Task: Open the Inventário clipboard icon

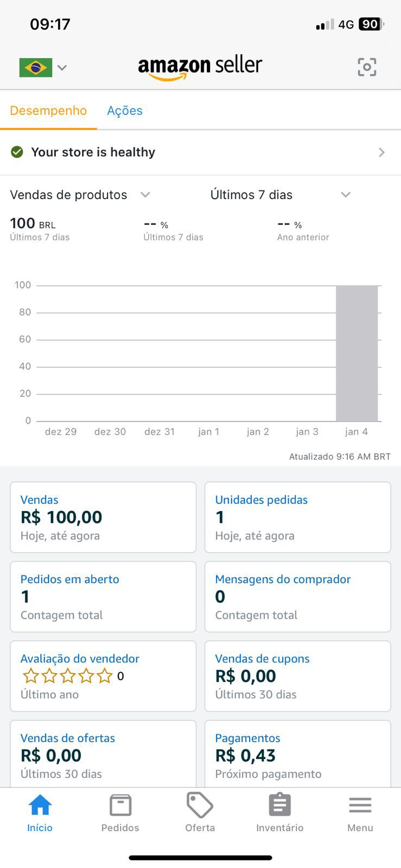Action: (x=280, y=805)
